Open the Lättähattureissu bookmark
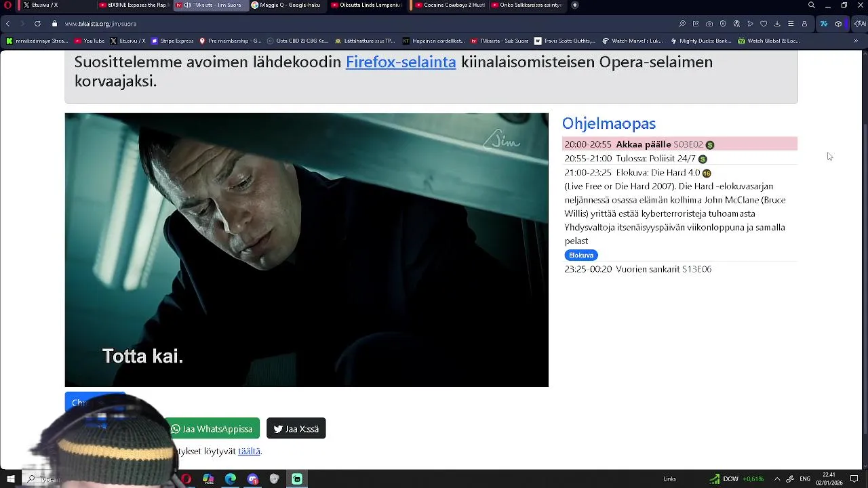 365,41
